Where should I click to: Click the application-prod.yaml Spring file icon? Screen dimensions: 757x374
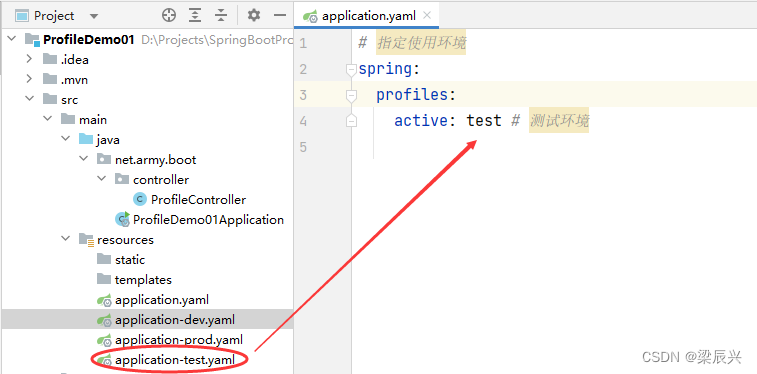(x=104, y=340)
